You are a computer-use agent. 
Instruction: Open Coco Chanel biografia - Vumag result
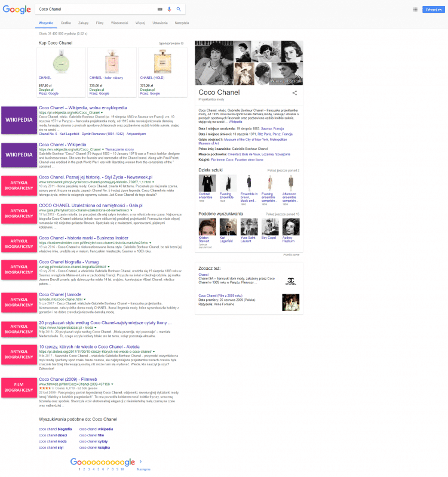point(69,262)
